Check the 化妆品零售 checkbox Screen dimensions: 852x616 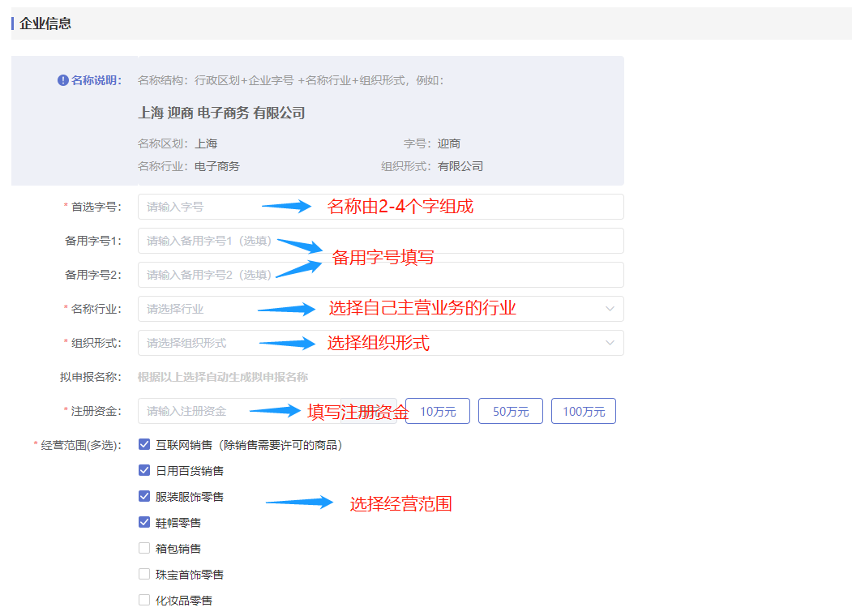[144, 600]
